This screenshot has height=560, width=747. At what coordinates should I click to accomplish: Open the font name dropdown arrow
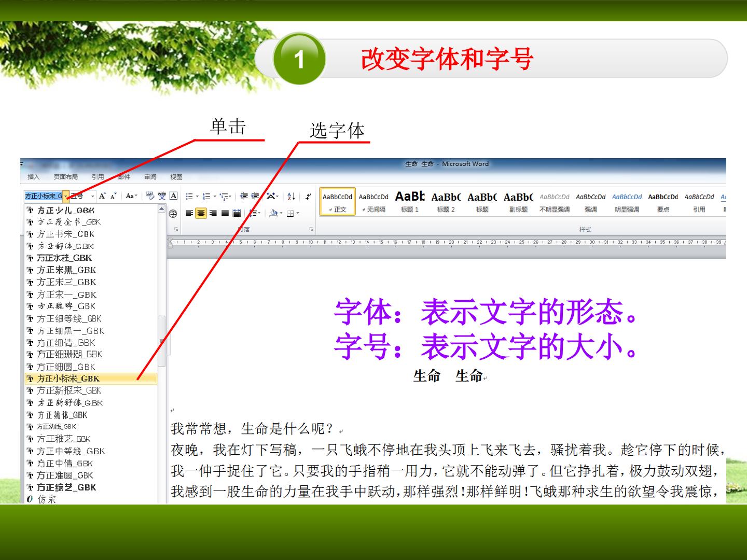tap(66, 196)
